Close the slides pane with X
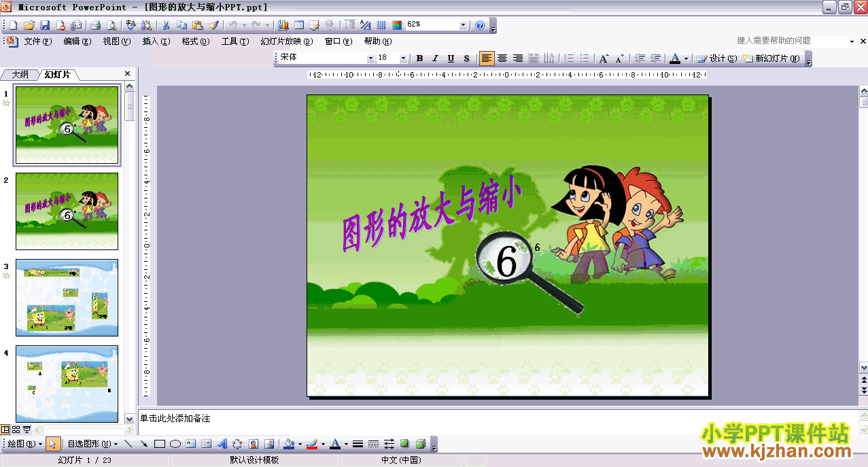 (x=127, y=73)
